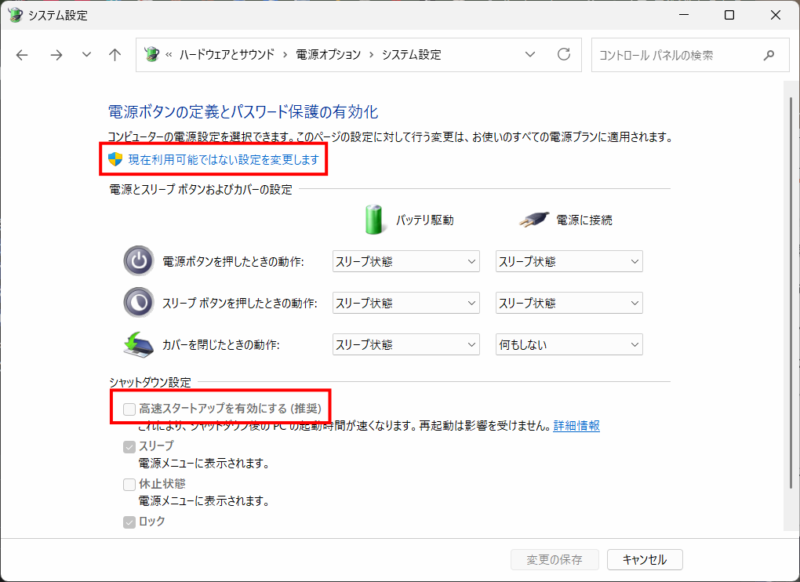Click the refresh button in address bar
This screenshot has width=800, height=582.
click(564, 55)
